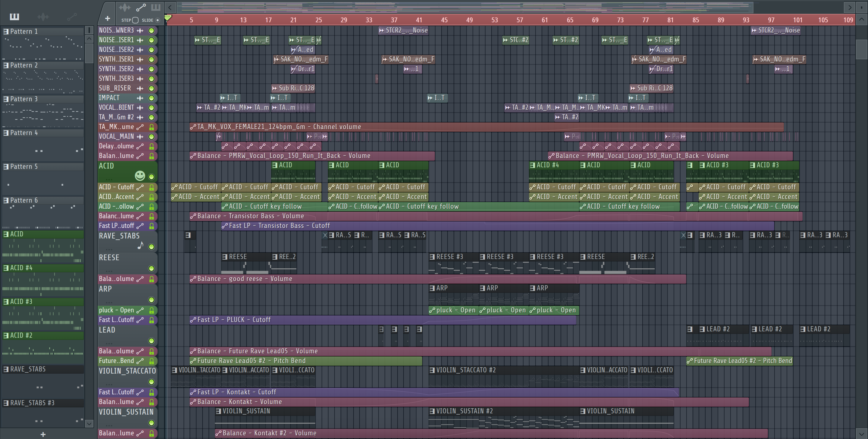868x439 pixels.
Task: Click the right arrow of the playlist overview
Action: pyautogui.click(x=850, y=7)
